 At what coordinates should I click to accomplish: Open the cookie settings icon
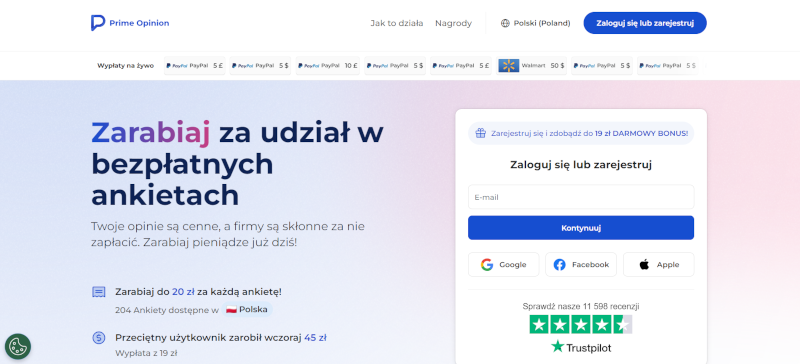pos(18,346)
